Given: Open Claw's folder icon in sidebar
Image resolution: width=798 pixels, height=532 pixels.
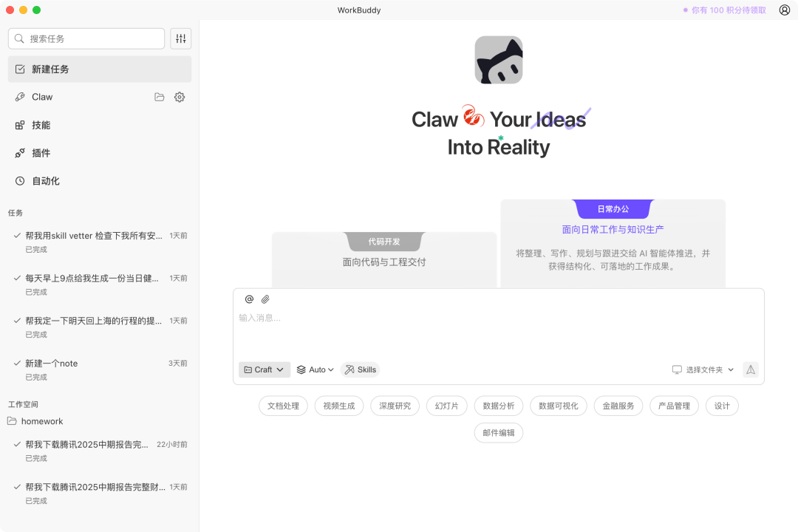Looking at the screenshot, I should tap(160, 97).
